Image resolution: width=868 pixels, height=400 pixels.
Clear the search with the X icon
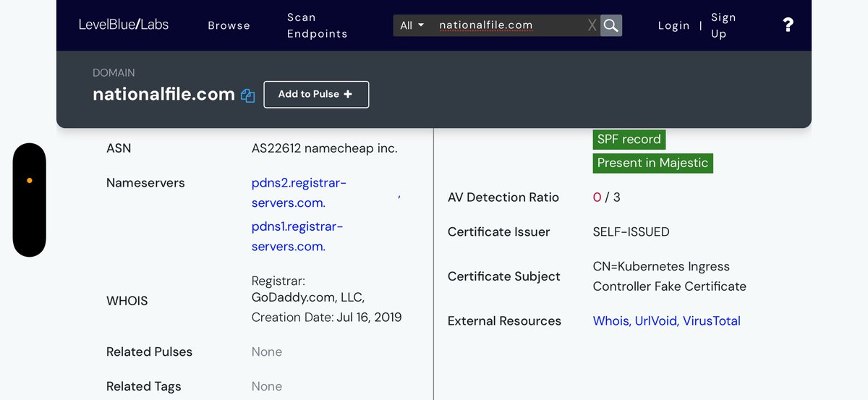pos(592,25)
